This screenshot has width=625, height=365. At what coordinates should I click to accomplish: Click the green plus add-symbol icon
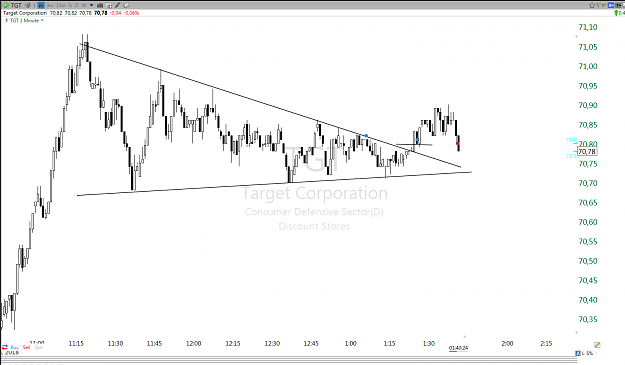click(6, 5)
